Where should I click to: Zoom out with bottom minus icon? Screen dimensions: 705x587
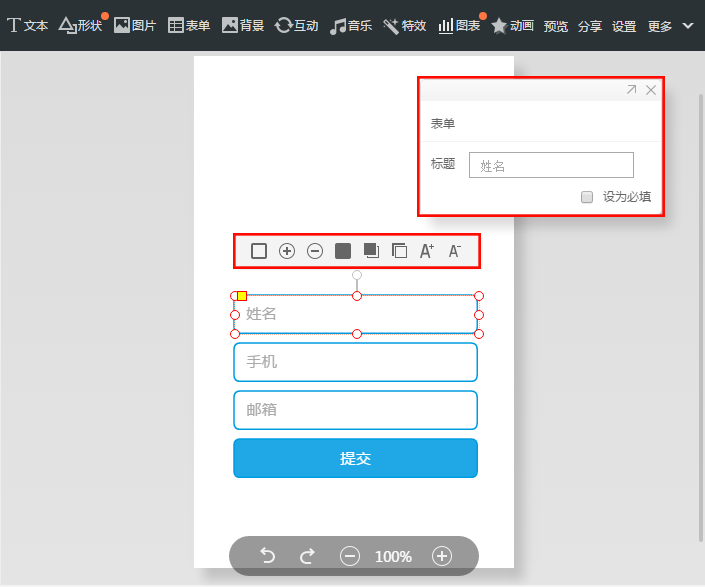350,556
